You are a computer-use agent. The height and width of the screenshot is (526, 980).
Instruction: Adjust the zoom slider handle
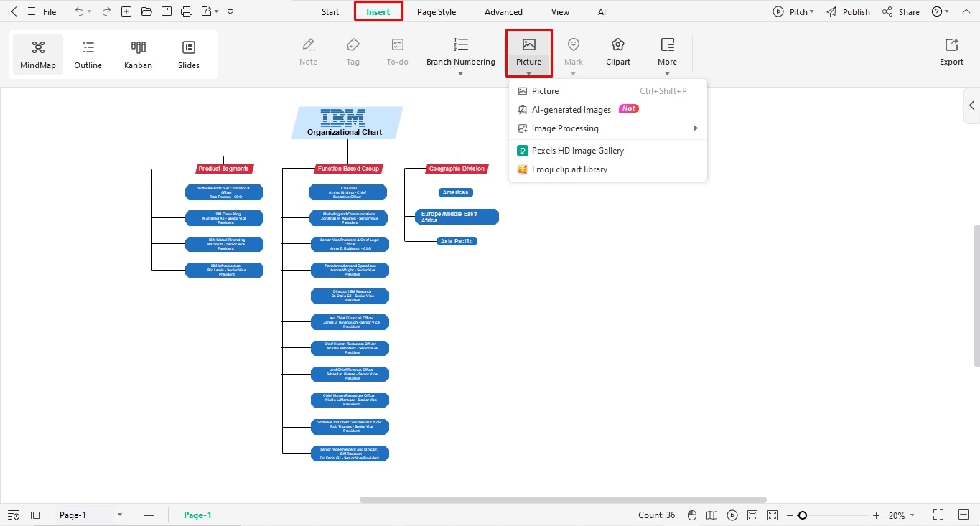[x=803, y=515]
